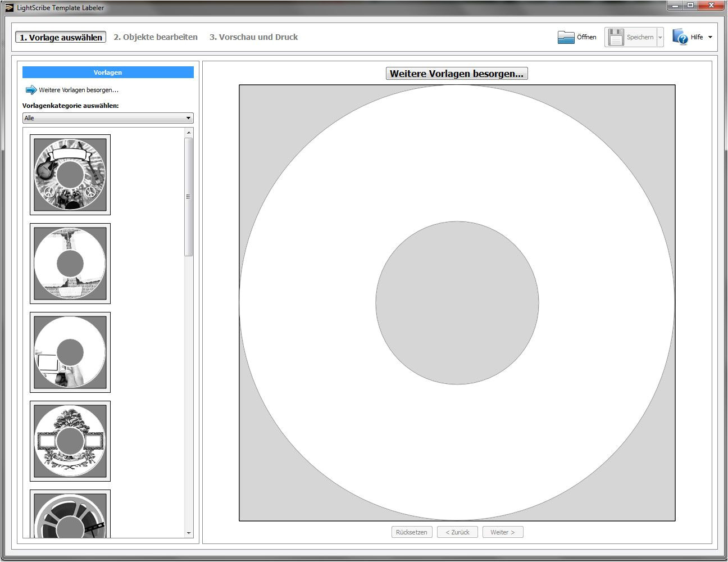Select the film reel template thumbnail
The height and width of the screenshot is (562, 728).
click(x=70, y=514)
